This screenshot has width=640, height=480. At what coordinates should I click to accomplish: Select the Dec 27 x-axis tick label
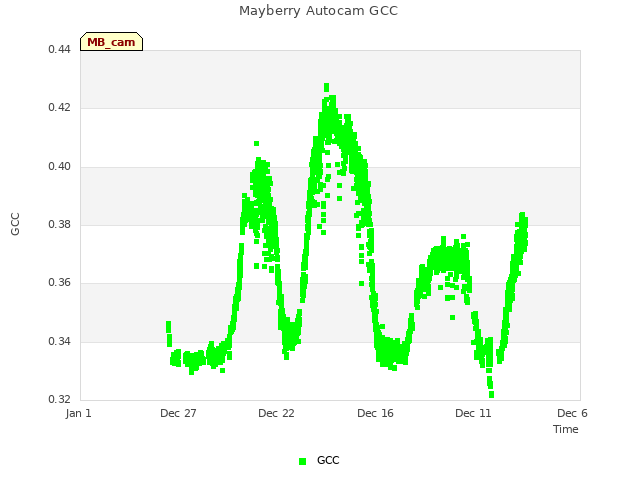coord(178,413)
